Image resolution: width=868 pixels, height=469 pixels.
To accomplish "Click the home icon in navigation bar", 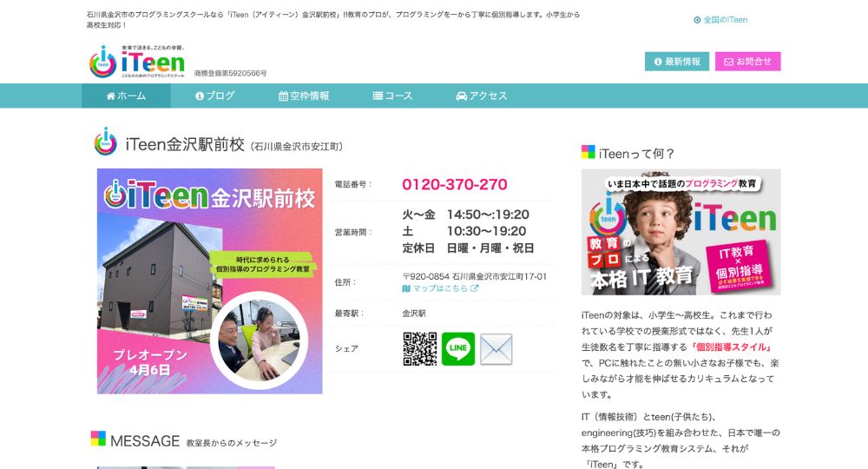I will click(111, 96).
